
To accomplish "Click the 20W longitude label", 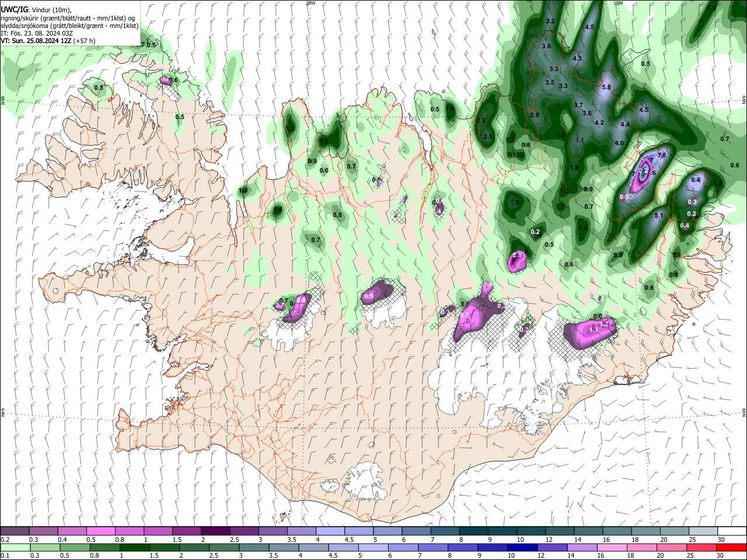I will (x=310, y=3).
